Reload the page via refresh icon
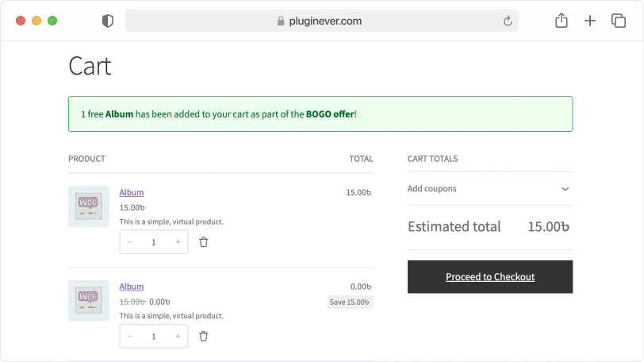Viewport: 644px width, 362px height. [508, 21]
